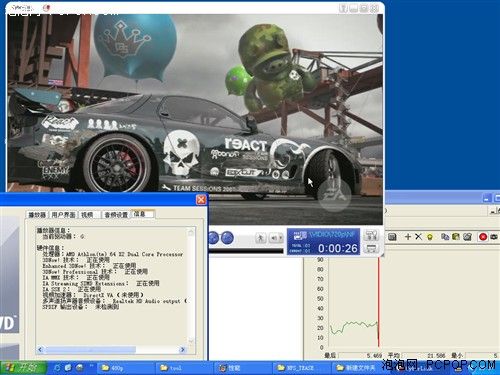
Task: Delete selected counter with the X icon
Action: point(418,236)
